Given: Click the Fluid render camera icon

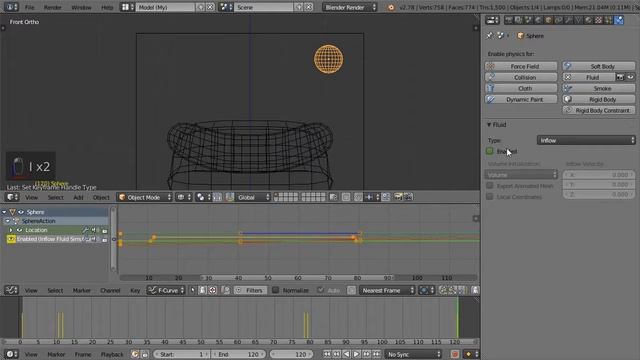Looking at the screenshot, I should (620, 77).
